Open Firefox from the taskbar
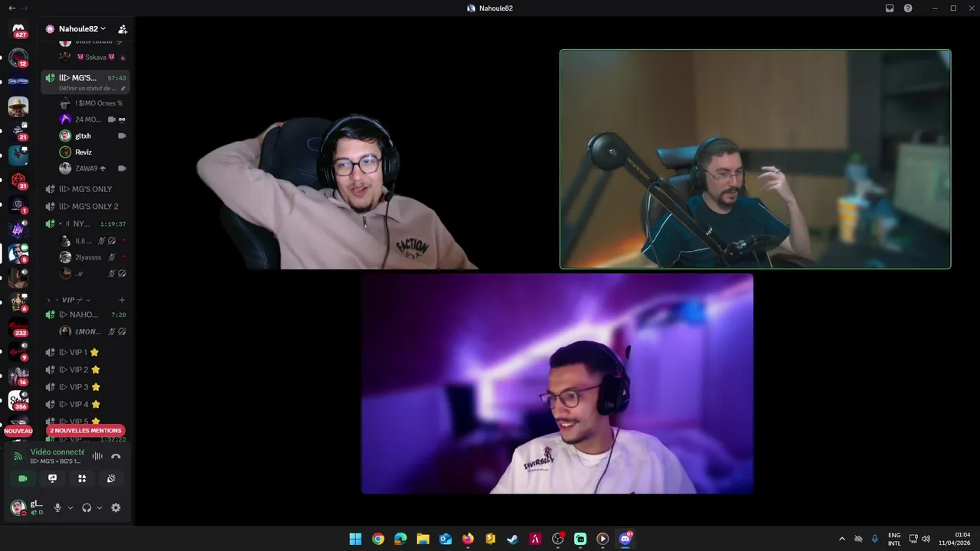The height and width of the screenshot is (551, 980). point(468,539)
